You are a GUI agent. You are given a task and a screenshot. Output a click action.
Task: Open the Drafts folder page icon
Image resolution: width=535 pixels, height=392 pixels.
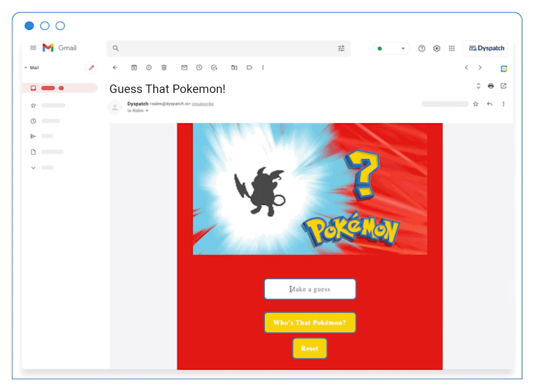[33, 152]
